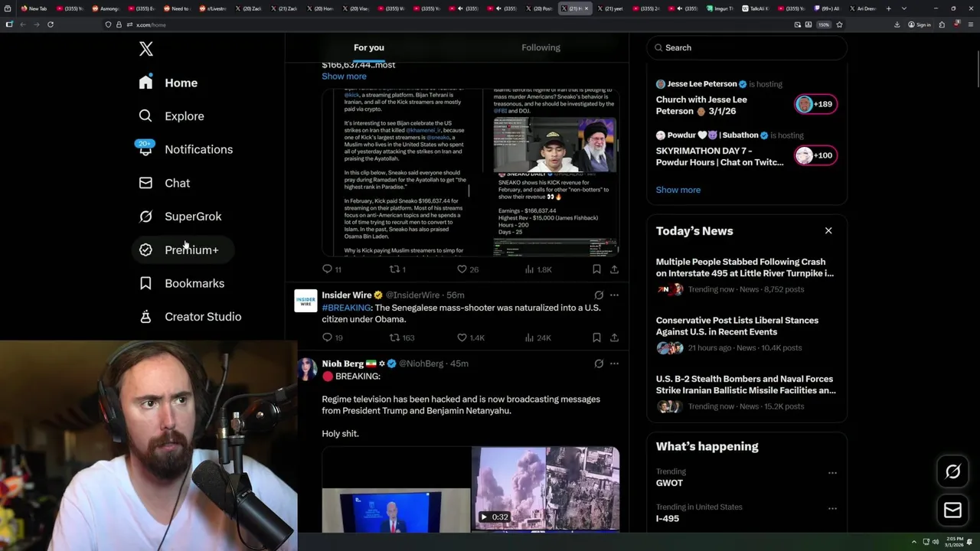Like the Insider Wire post with 1.4K likes
Viewport: 980px width, 551px height.
click(470, 337)
